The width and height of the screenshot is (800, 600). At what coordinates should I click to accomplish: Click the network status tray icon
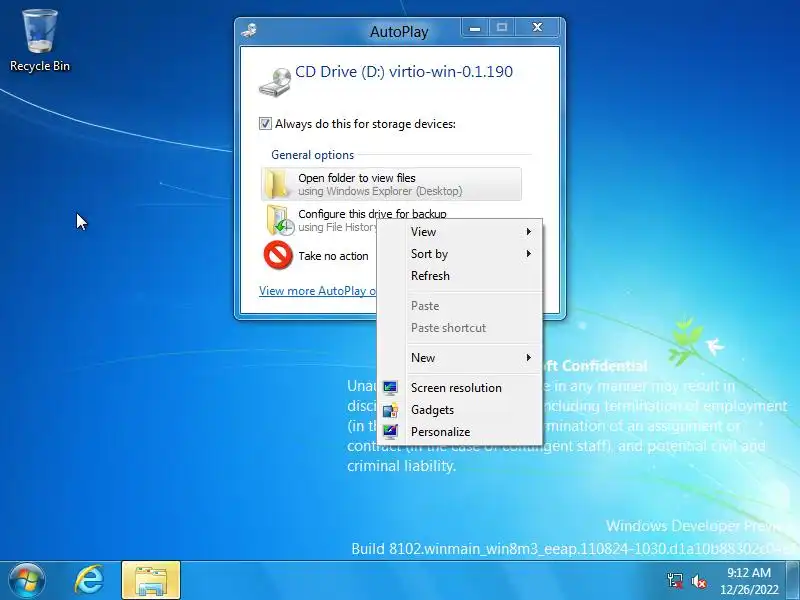(675, 581)
